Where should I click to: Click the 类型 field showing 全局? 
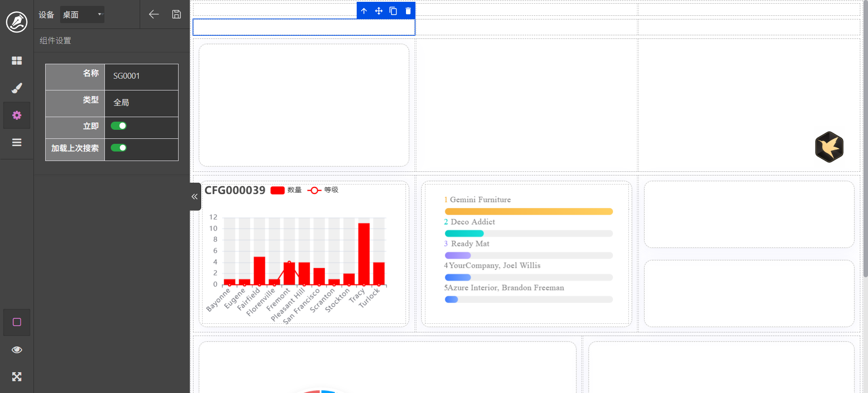coord(141,103)
